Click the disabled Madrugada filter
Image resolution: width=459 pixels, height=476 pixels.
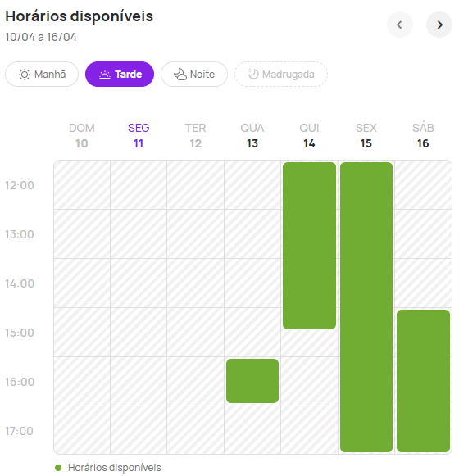click(x=281, y=74)
